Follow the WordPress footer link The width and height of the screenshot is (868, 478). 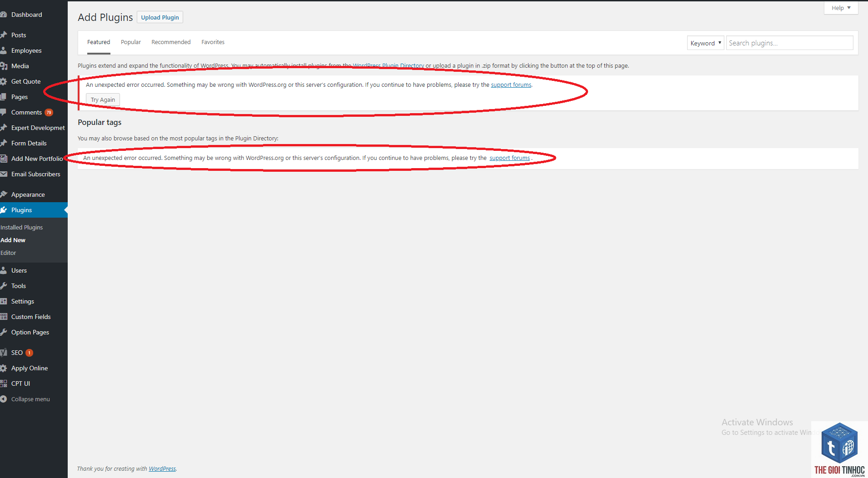tap(162, 469)
